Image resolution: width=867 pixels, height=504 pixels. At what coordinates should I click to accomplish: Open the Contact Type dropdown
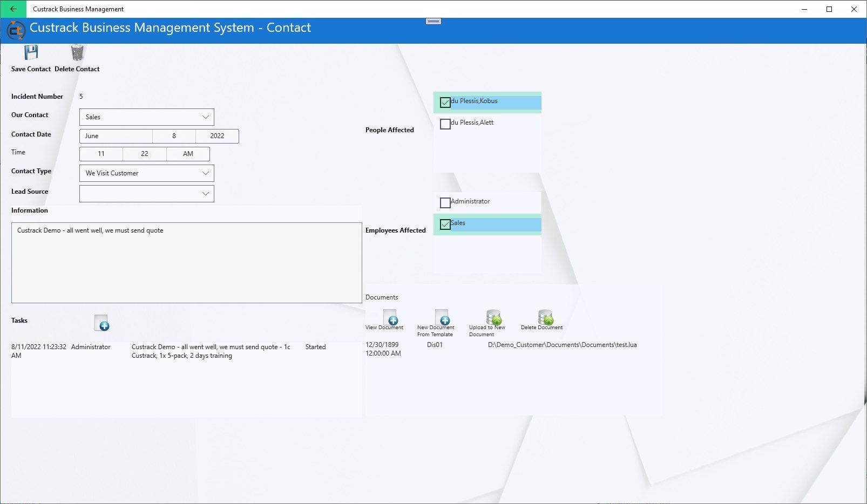point(147,173)
